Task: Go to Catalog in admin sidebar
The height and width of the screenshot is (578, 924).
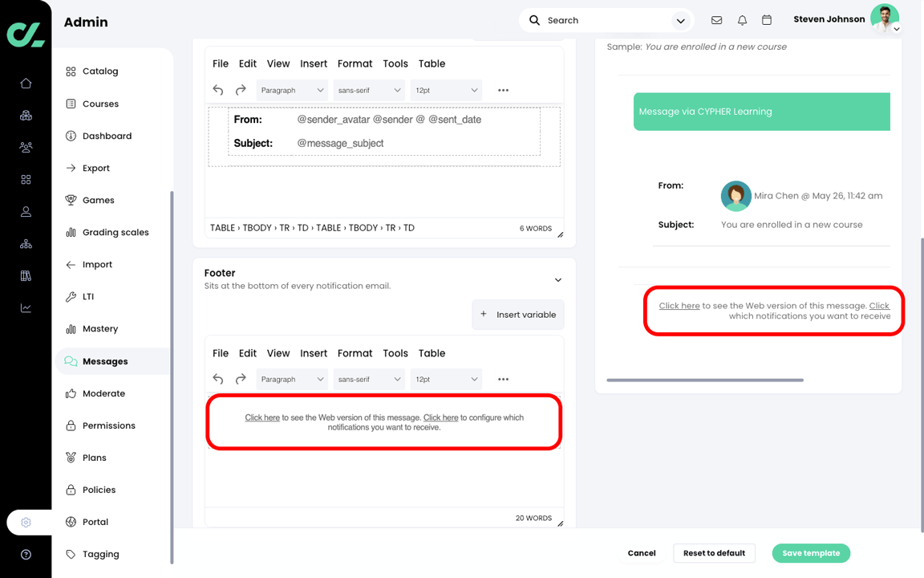Action: pos(100,71)
